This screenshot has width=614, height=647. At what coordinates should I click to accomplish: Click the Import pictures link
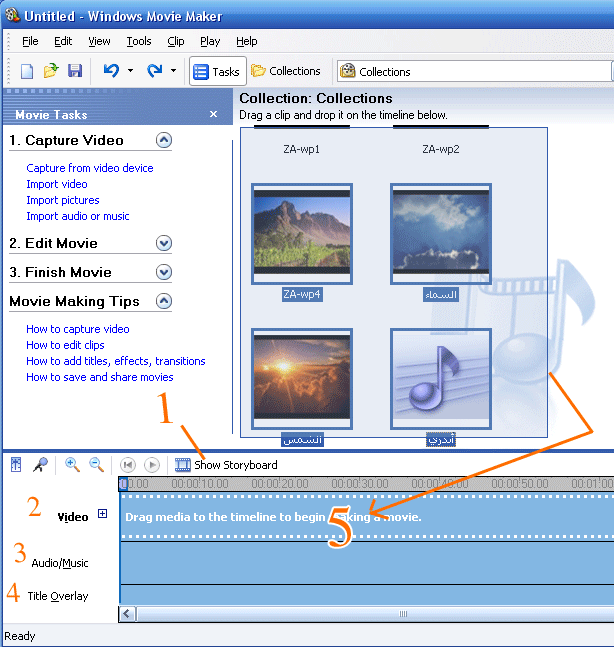pos(63,200)
